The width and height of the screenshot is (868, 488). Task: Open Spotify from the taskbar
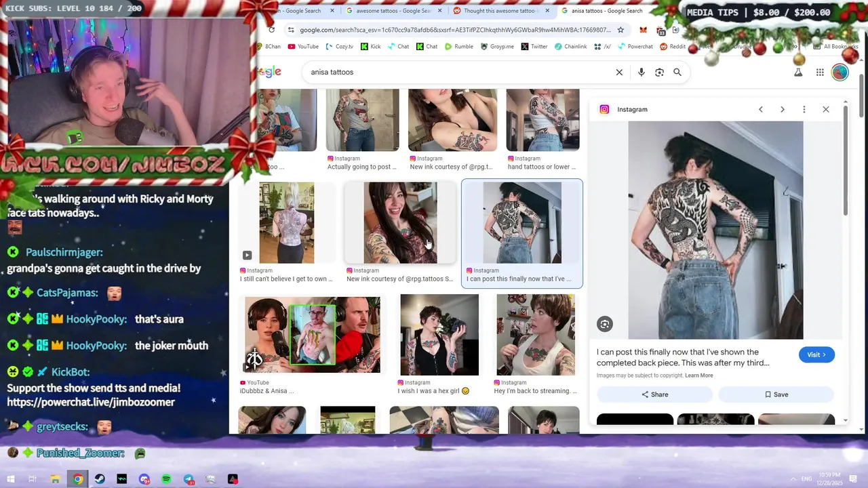[166, 479]
